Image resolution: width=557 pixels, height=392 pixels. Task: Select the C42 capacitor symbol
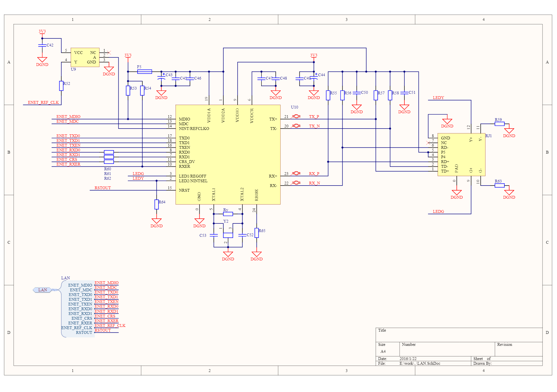pos(42,45)
